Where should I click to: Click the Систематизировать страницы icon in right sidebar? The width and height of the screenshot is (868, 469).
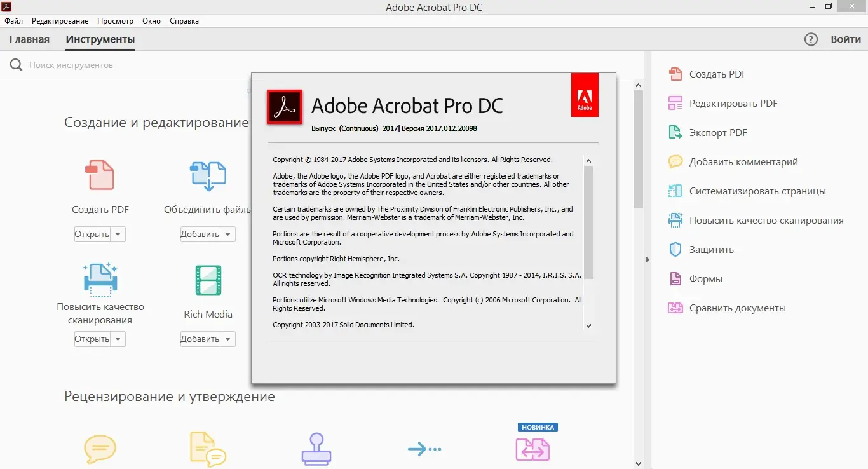pyautogui.click(x=675, y=191)
